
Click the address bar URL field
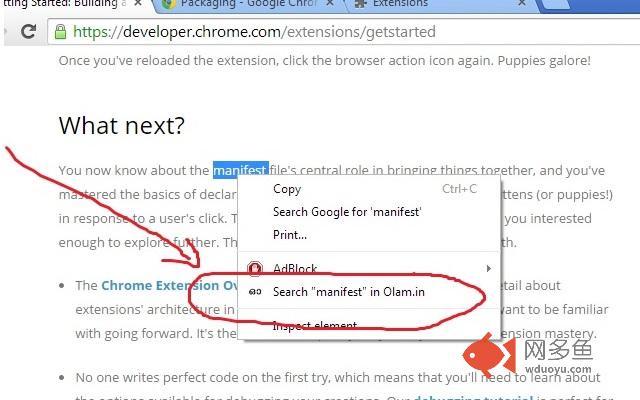pos(343,32)
